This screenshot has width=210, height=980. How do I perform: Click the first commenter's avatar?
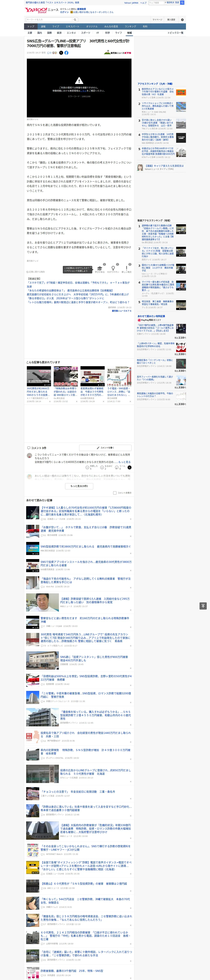coord(29,455)
